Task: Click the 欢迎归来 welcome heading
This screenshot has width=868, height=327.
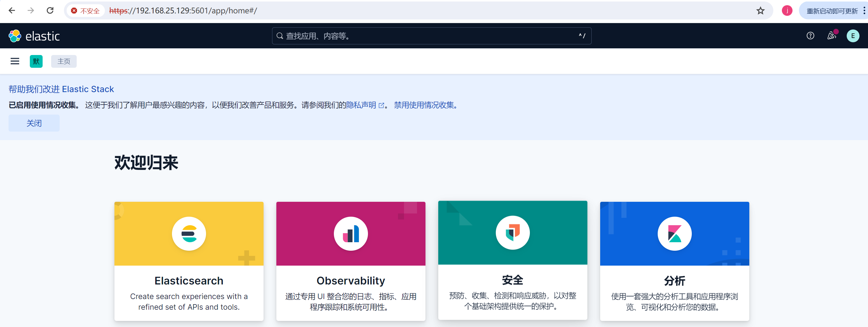Action: click(x=146, y=163)
